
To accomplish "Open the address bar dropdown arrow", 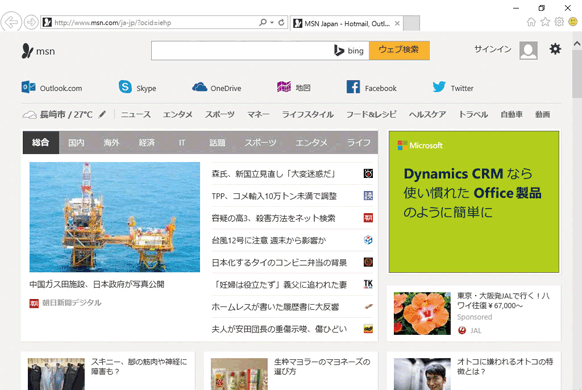I will click(x=272, y=23).
